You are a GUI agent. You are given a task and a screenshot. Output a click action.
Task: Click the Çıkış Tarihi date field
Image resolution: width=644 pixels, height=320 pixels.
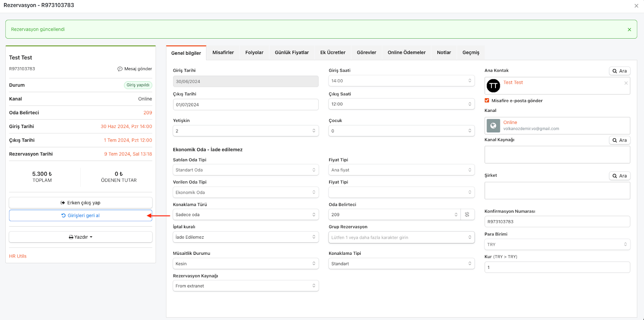(246, 105)
